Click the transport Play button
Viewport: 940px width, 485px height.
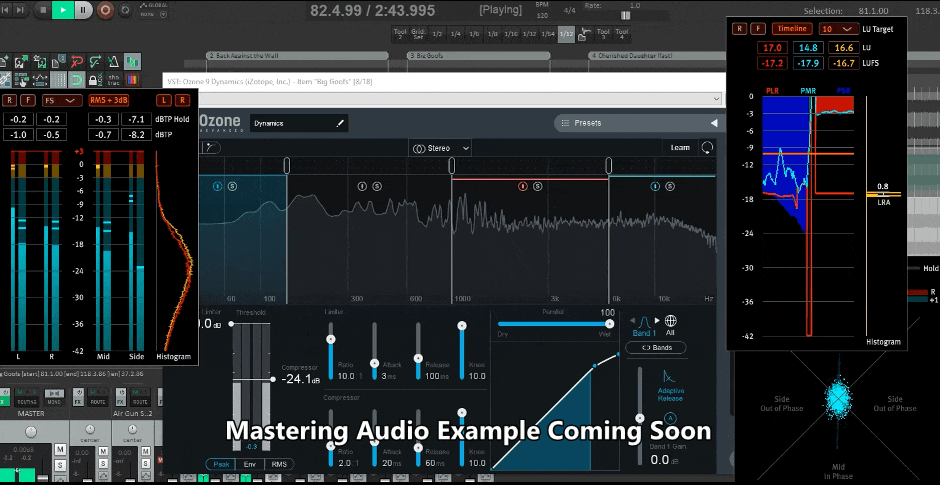pyautogui.click(x=62, y=10)
